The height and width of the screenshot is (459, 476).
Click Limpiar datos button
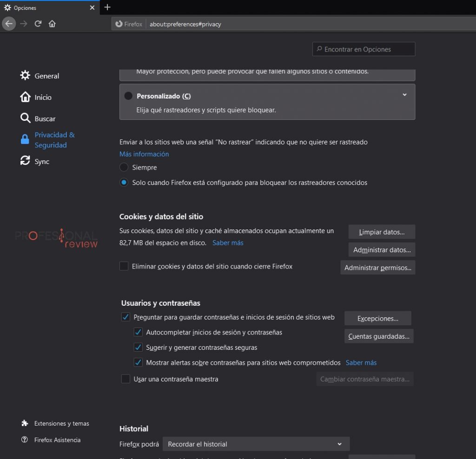382,232
